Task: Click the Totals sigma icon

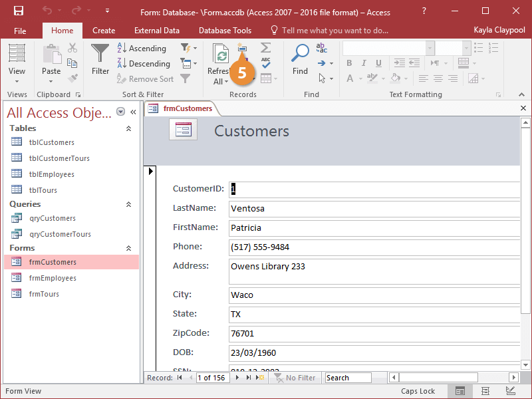Action: point(265,48)
